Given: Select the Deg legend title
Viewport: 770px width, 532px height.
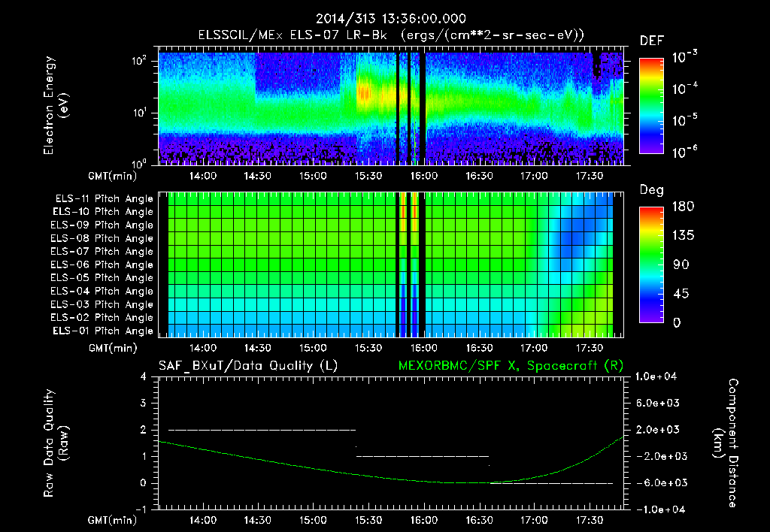Looking at the screenshot, I should coord(652,190).
